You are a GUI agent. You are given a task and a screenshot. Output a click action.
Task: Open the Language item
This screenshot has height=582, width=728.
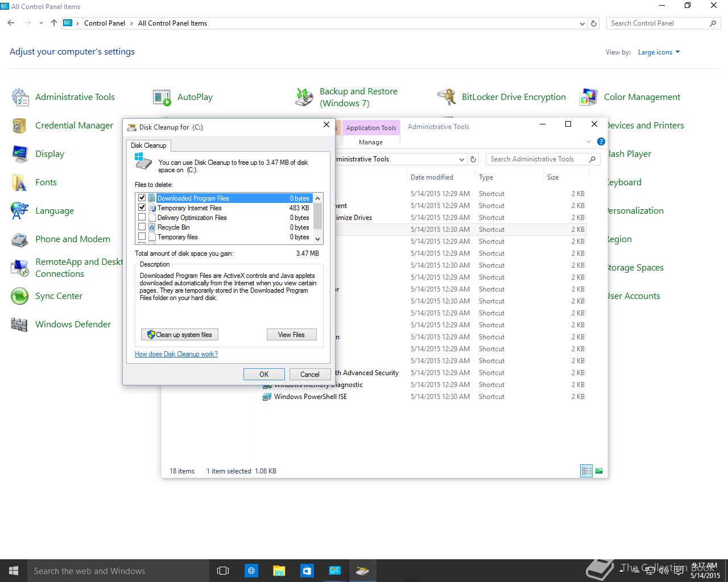point(43,211)
